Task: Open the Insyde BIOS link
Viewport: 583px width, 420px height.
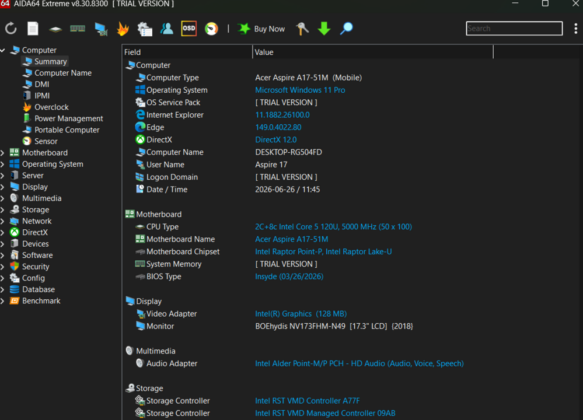Action: click(289, 277)
